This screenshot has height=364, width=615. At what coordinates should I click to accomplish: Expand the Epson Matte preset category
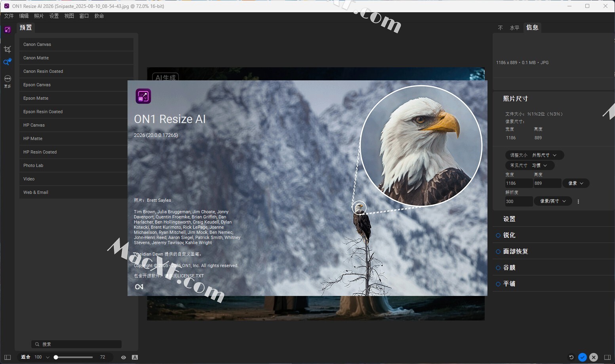point(76,98)
